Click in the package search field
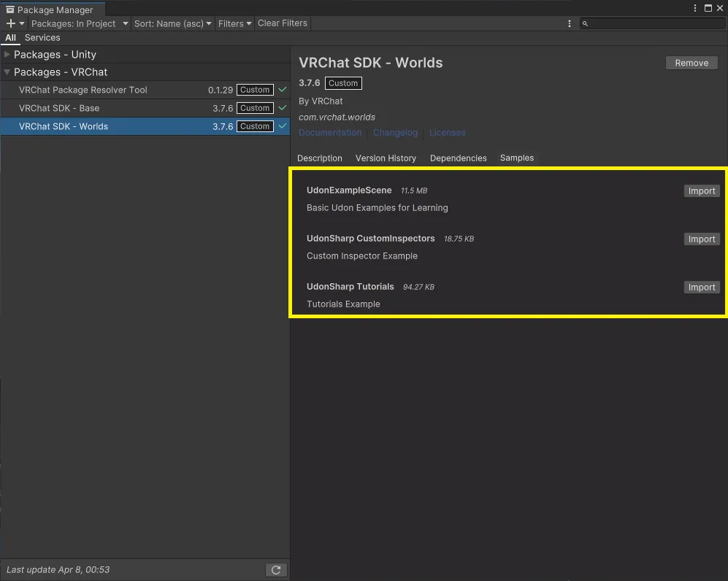 tap(652, 23)
